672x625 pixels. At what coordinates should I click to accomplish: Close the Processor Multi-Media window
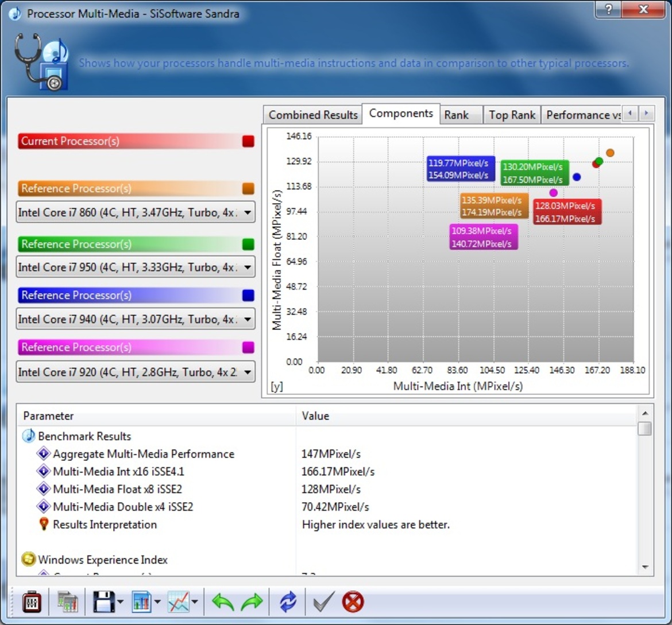[644, 9]
